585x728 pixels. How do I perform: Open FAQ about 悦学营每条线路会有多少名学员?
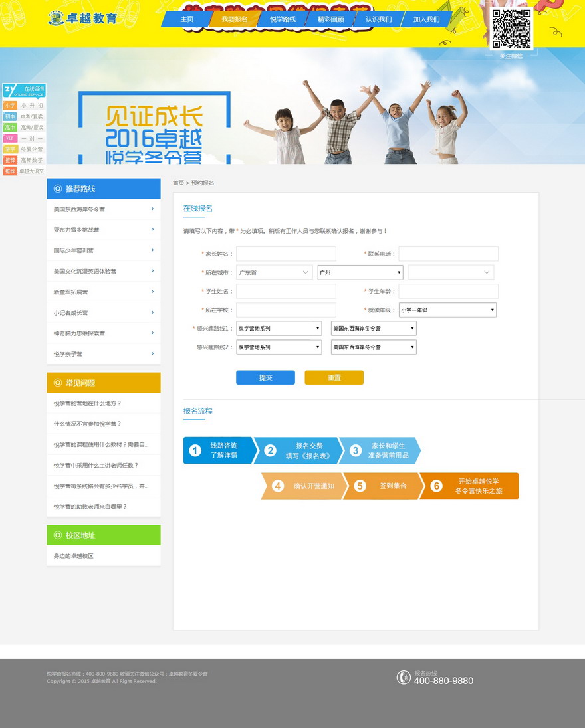click(101, 486)
